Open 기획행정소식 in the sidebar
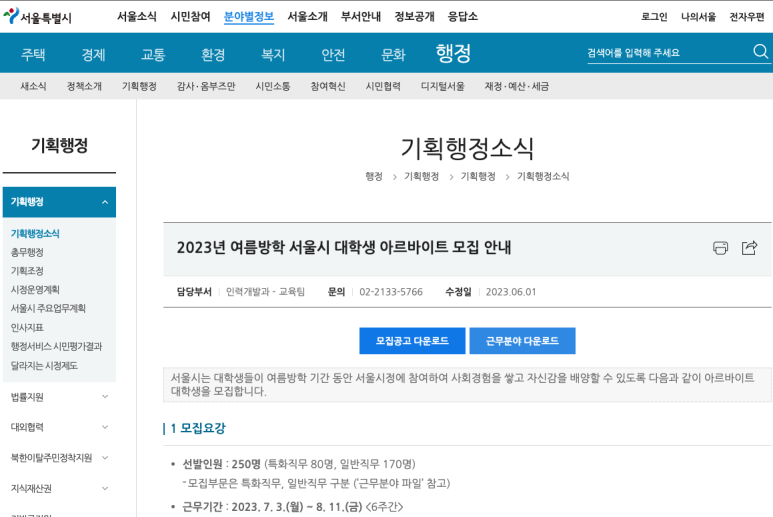 [35, 234]
